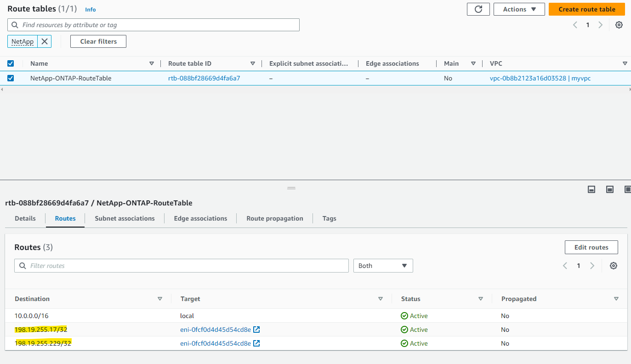Open external link for 198.19.255.229/32 target
This screenshot has height=364, width=631.
(257, 343)
